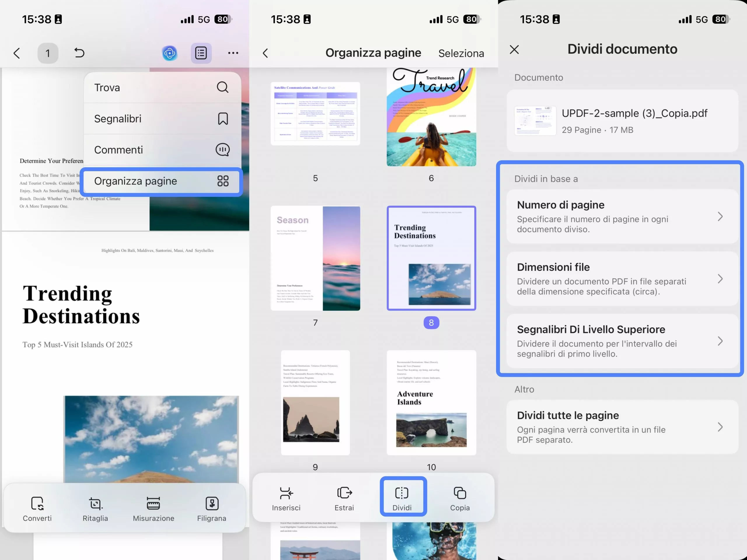Tap the Seleziona button
The width and height of the screenshot is (747, 560).
point(461,53)
